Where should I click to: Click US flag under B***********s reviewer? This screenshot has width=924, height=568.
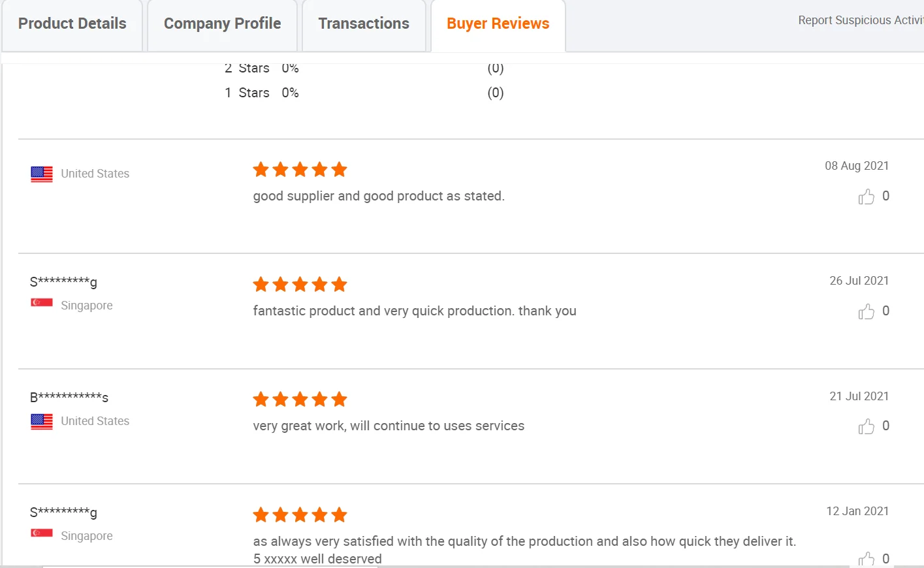42,422
